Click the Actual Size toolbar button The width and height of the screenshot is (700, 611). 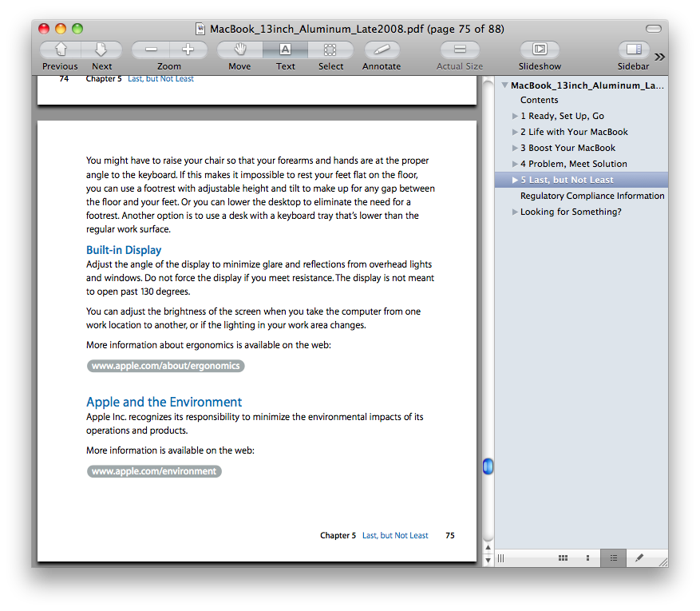[x=460, y=50]
